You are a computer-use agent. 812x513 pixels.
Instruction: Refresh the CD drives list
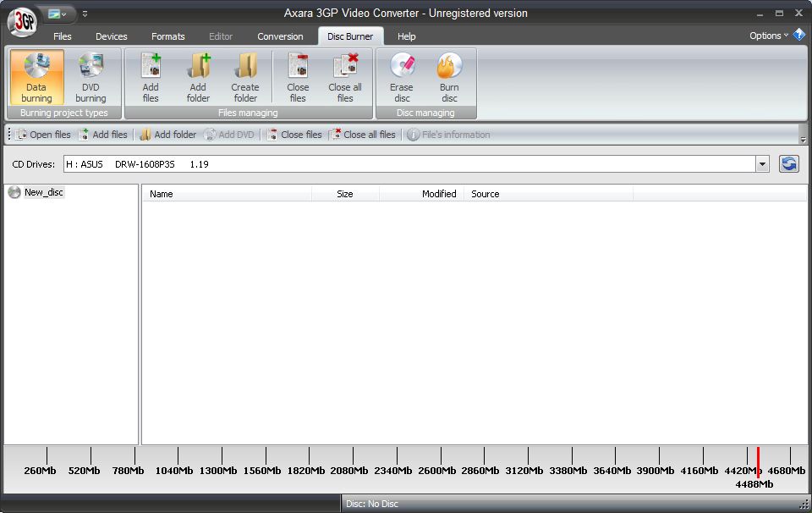click(x=788, y=163)
